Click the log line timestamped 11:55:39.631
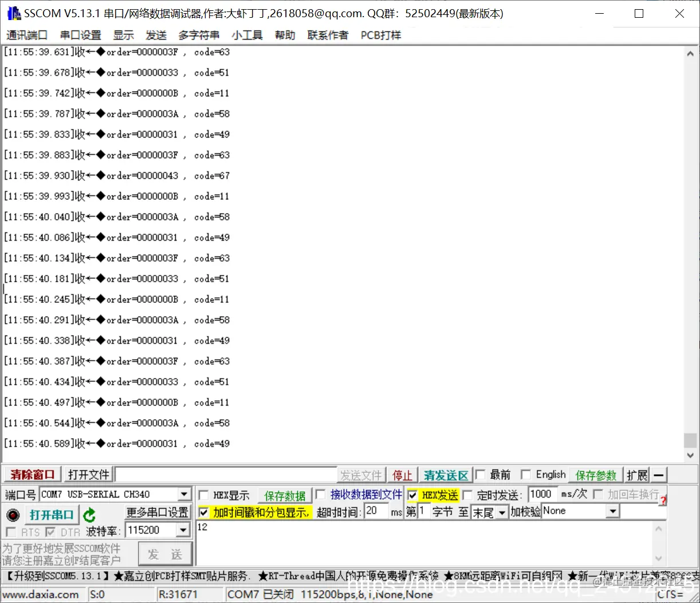700x603 pixels. point(117,52)
